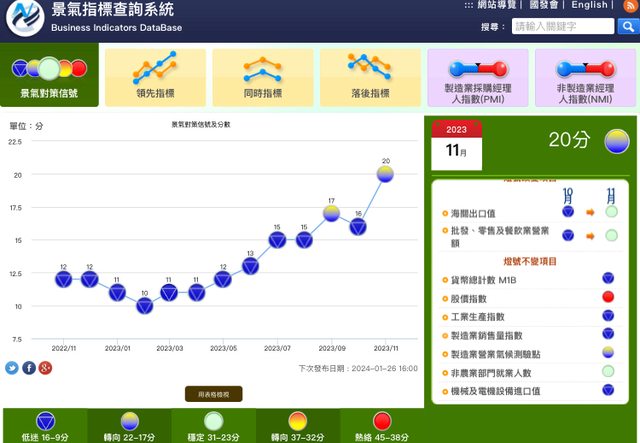Screen dimensions: 640x443
Task: Click the site logo in header
Action: tap(24, 19)
